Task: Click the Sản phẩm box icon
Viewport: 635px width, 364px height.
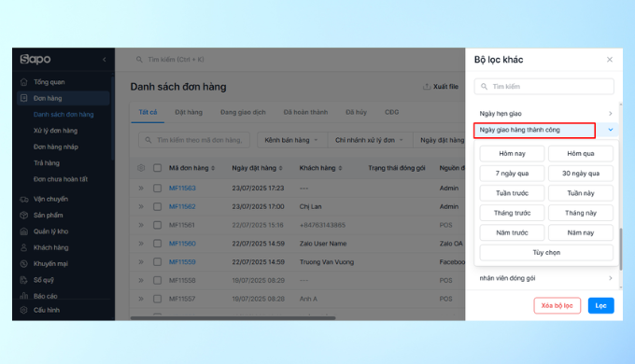Action: tap(24, 215)
